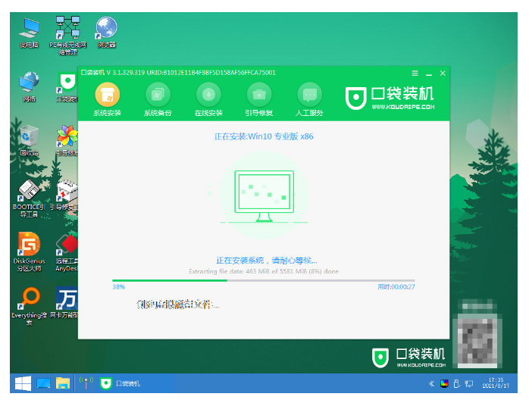
Task: Open File Explorer from the taskbar
Action: 62,383
